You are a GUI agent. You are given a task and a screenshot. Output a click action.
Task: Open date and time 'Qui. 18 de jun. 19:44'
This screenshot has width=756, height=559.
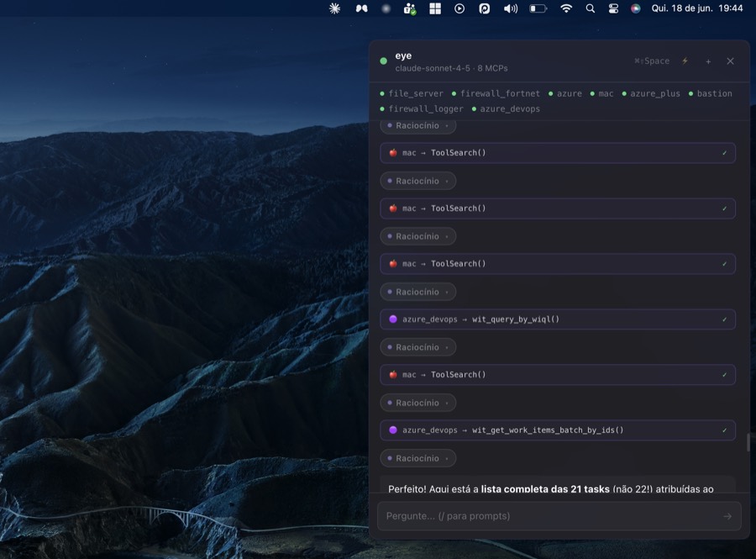point(697,8)
